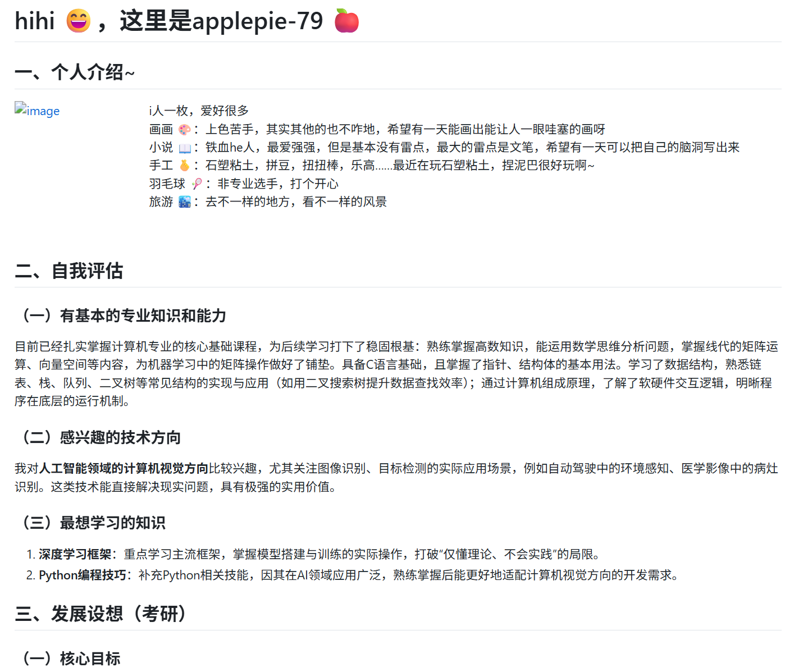This screenshot has width=785, height=672.
Task: Select the heading 二、自我评估
Action: (69, 272)
